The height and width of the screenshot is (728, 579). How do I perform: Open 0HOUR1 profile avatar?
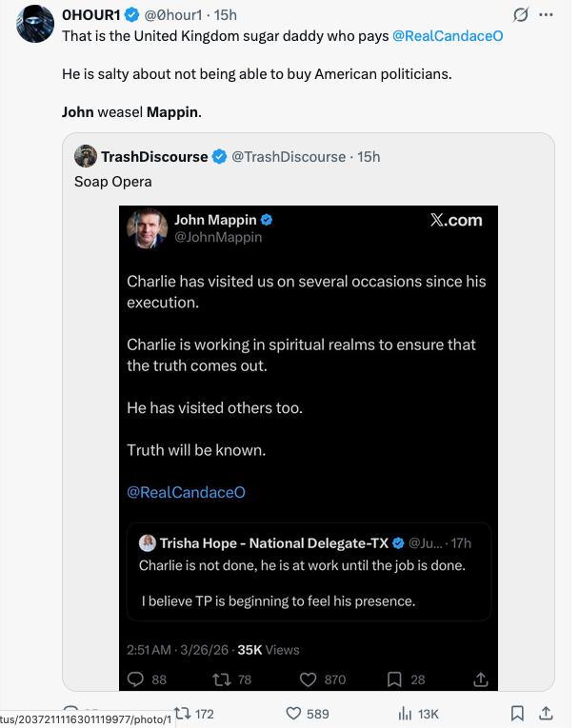click(x=34, y=23)
